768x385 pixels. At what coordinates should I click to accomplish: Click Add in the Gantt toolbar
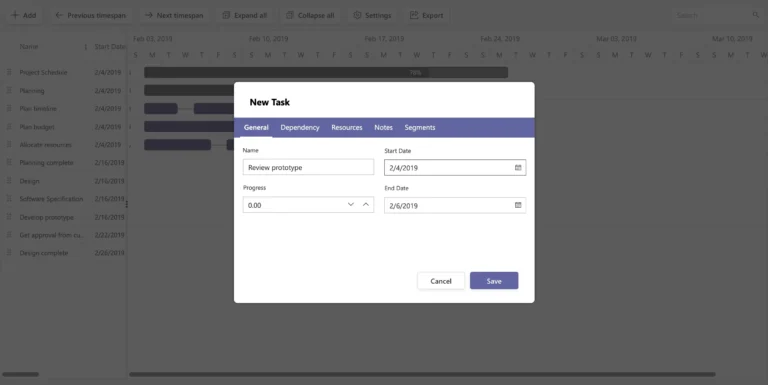coord(24,15)
